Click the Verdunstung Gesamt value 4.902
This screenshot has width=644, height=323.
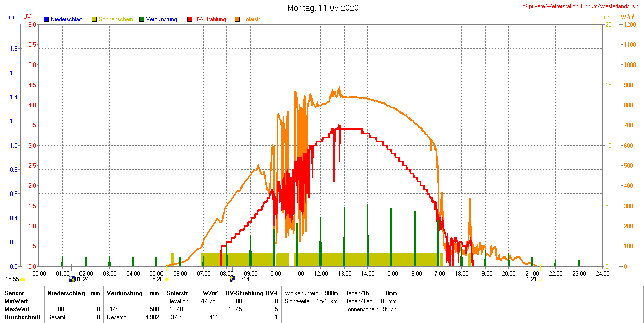[x=153, y=317]
